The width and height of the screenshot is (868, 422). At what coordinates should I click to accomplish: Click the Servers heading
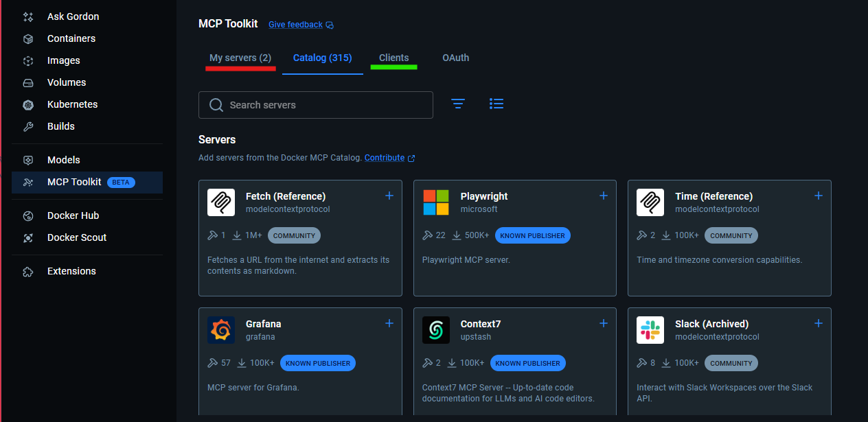[217, 139]
